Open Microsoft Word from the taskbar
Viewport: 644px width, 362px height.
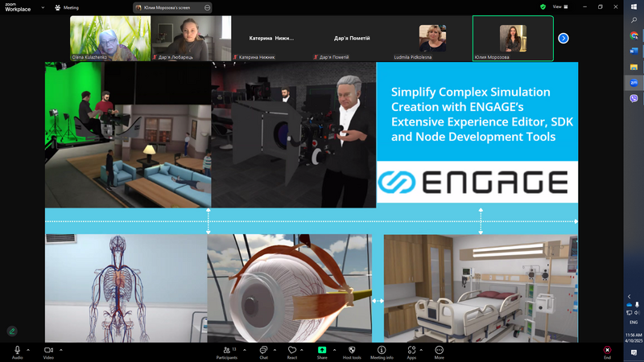point(634,51)
